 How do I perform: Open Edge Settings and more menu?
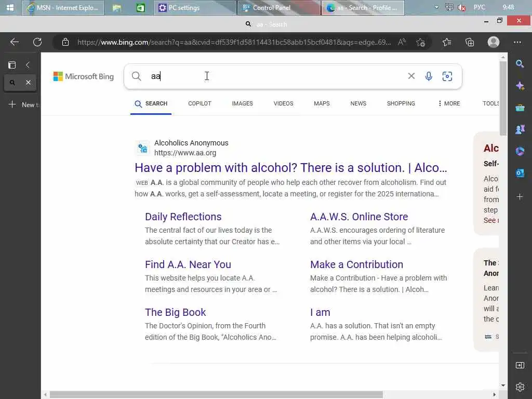(x=517, y=42)
